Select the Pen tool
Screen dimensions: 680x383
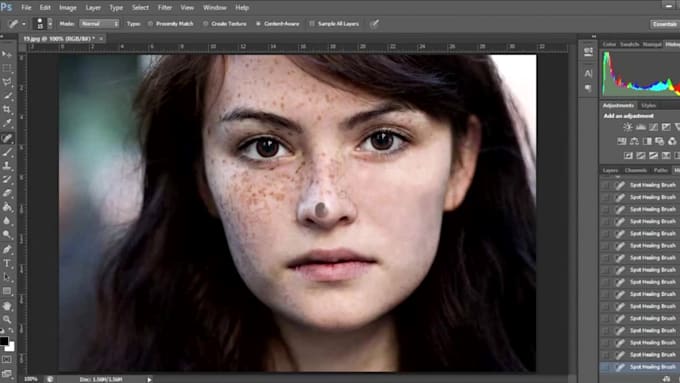(7, 249)
